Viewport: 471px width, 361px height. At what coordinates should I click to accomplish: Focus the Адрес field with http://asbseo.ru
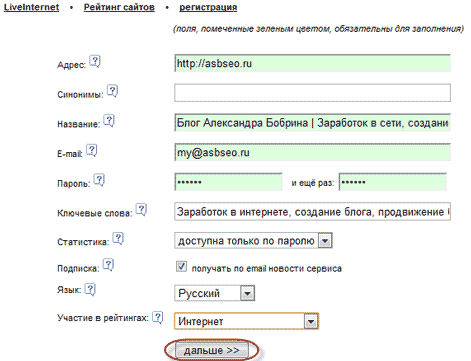312,63
